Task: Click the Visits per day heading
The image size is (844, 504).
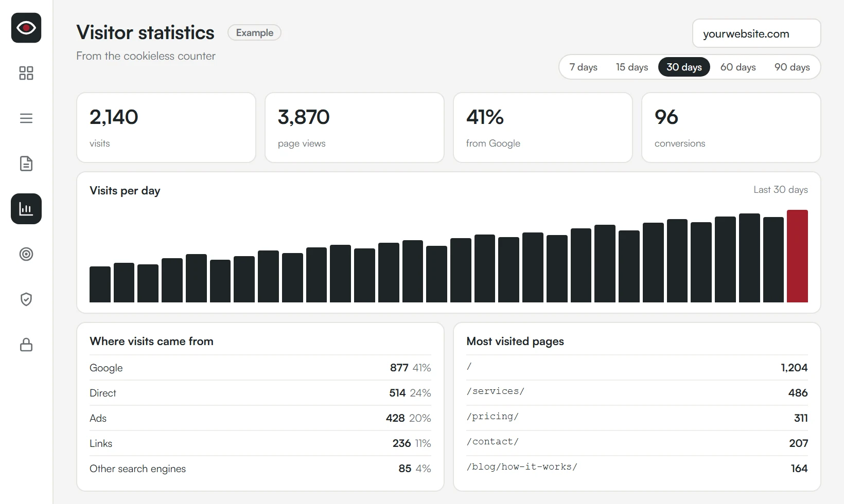Action: point(125,191)
